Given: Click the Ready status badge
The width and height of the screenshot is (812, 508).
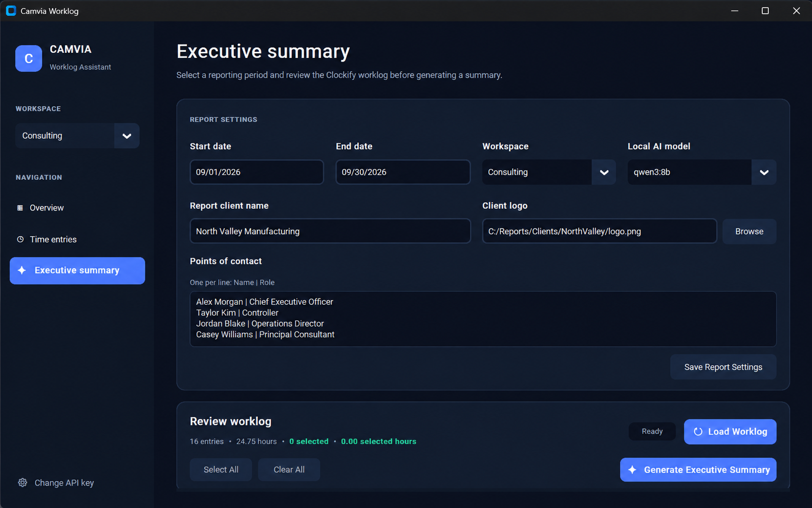Looking at the screenshot, I should 652,432.
